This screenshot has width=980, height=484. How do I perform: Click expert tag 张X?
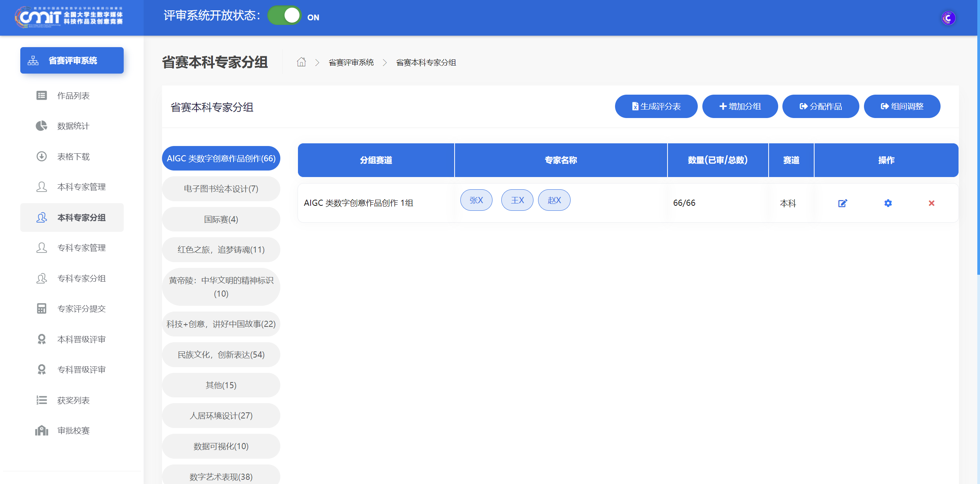(476, 200)
